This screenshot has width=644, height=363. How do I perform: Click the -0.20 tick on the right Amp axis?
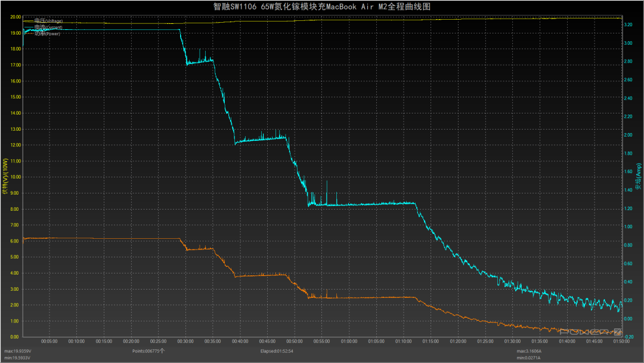(628, 337)
